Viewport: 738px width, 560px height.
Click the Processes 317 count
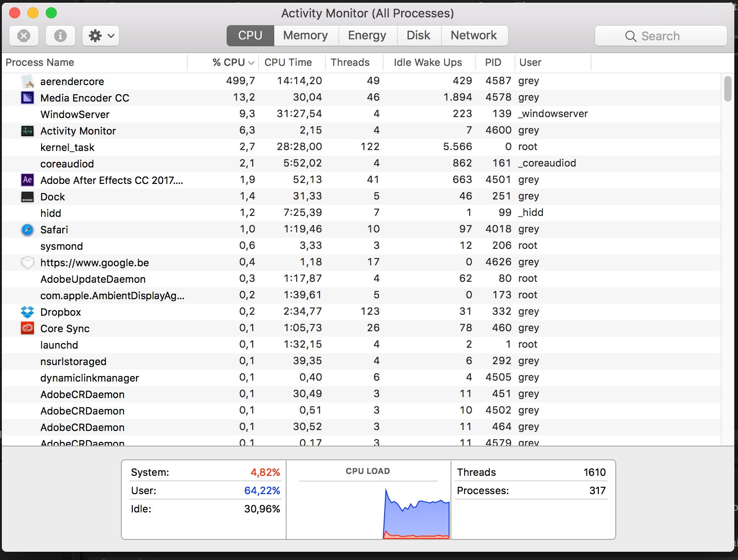[x=597, y=490]
